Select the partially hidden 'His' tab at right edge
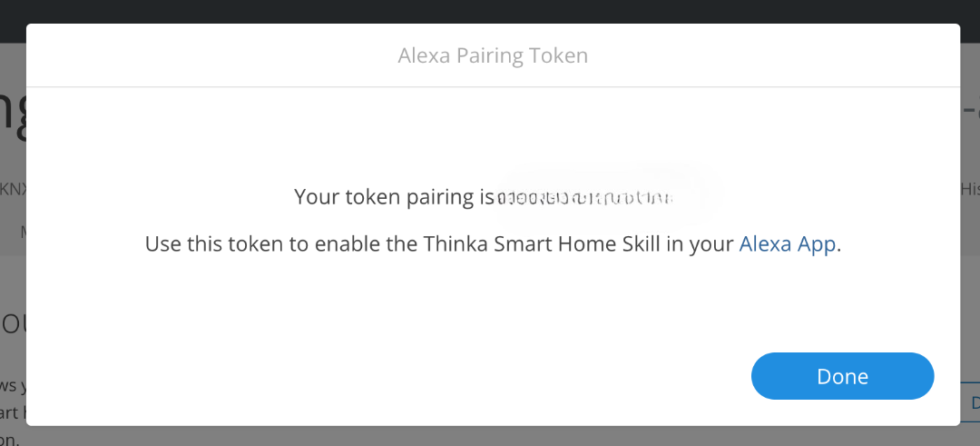Viewport: 980px width, 446px height. [970, 189]
